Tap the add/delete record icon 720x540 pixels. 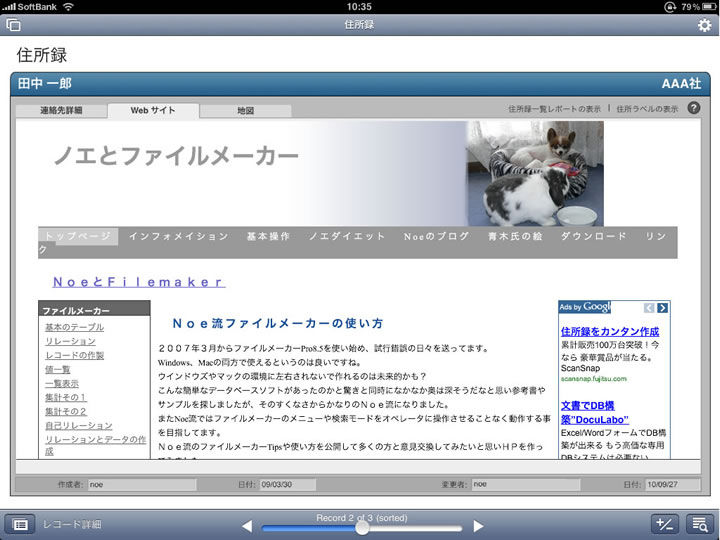point(662,524)
